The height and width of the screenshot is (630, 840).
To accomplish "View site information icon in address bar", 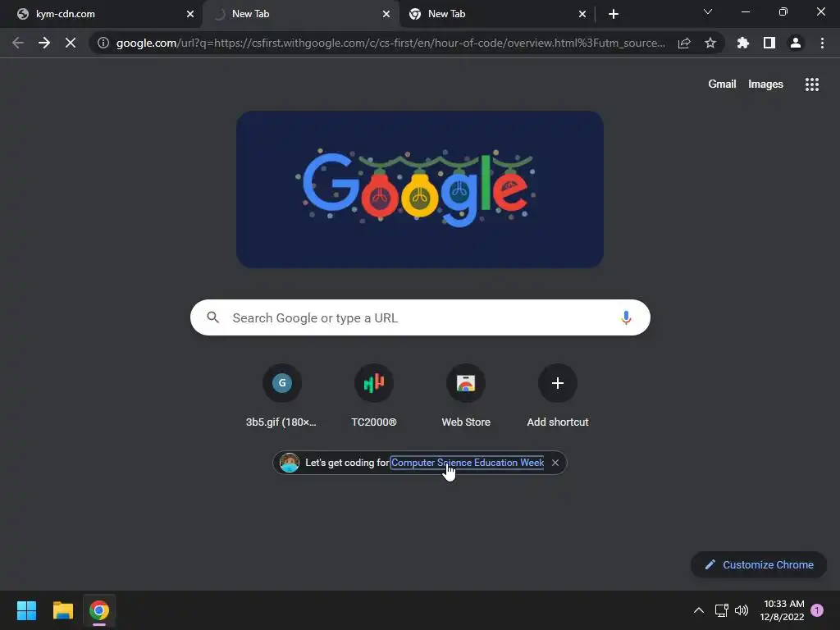I will pos(103,43).
